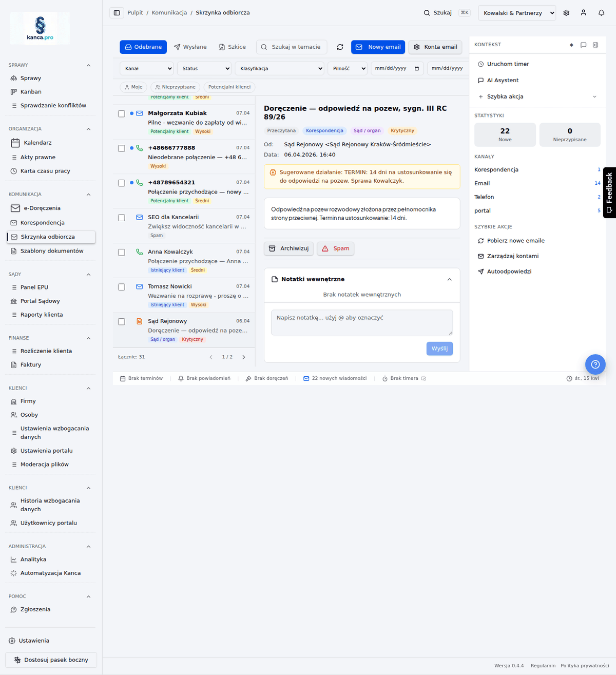Collapse the Notatki wewnętrzne section
Viewport: 616px width, 675px height.
pos(449,279)
